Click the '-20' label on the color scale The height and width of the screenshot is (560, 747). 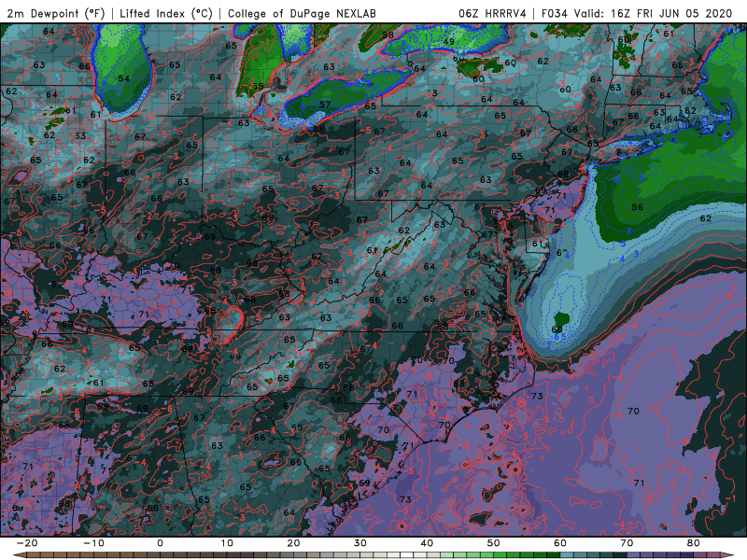[27, 543]
